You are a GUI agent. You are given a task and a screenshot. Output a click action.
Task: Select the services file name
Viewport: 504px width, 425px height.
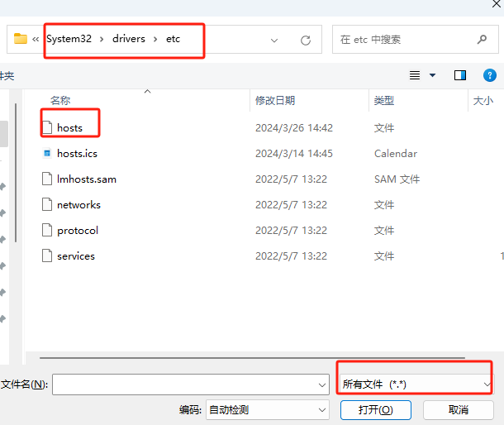tap(76, 256)
